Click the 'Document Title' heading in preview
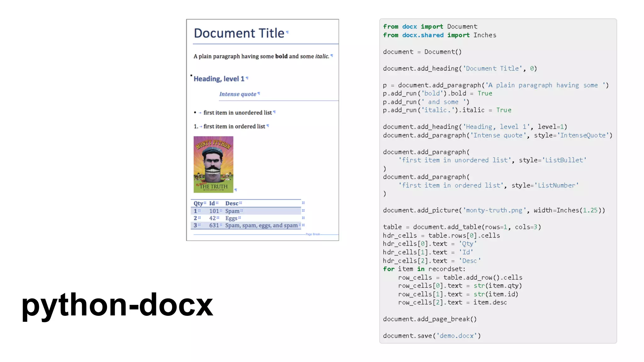Screen dimensions: 644x362 (239, 33)
